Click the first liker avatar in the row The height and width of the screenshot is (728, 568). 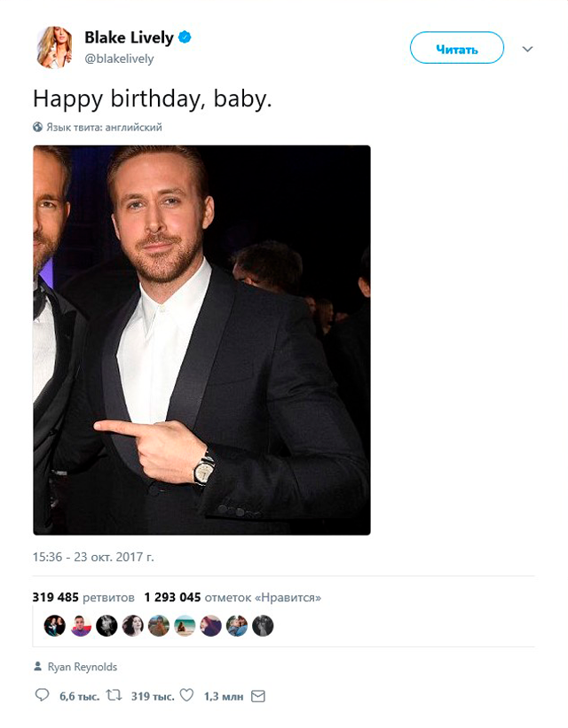click(x=55, y=625)
